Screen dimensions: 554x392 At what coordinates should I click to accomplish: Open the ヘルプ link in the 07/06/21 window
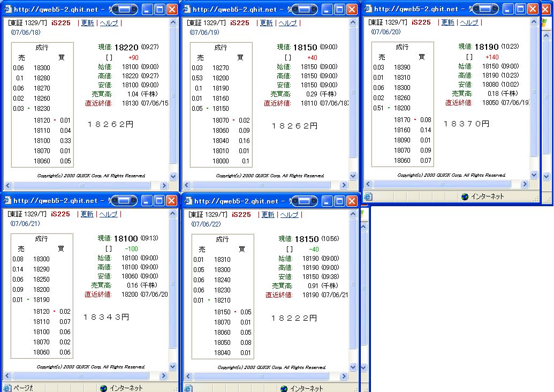coord(109,214)
